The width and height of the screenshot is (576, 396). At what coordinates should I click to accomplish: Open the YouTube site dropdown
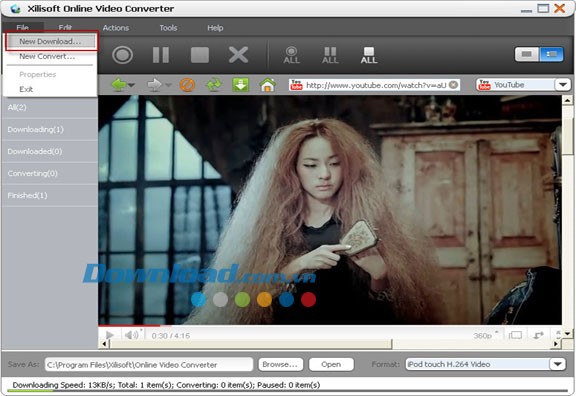pyautogui.click(x=563, y=85)
